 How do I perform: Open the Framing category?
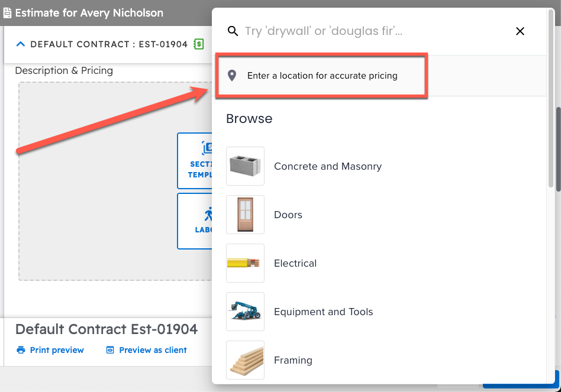(x=293, y=360)
